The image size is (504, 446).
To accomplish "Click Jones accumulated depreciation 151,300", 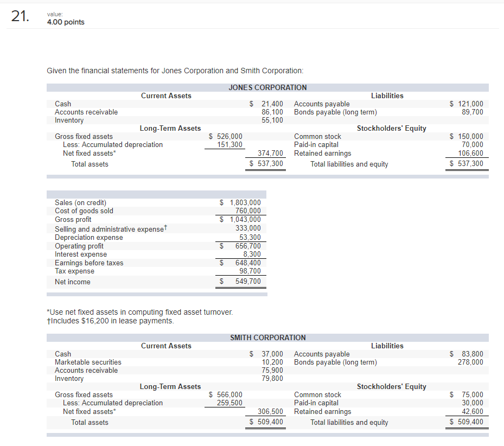I will coord(229,145).
